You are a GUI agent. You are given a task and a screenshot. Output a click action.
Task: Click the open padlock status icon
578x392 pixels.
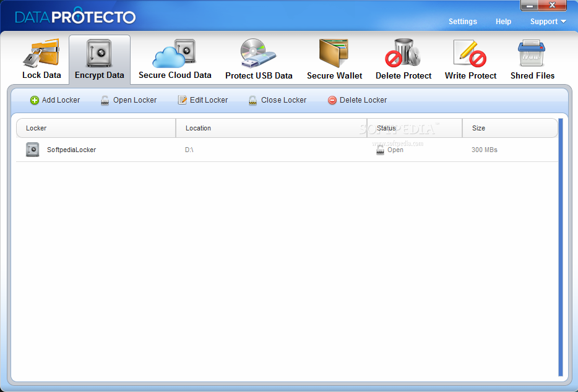380,150
